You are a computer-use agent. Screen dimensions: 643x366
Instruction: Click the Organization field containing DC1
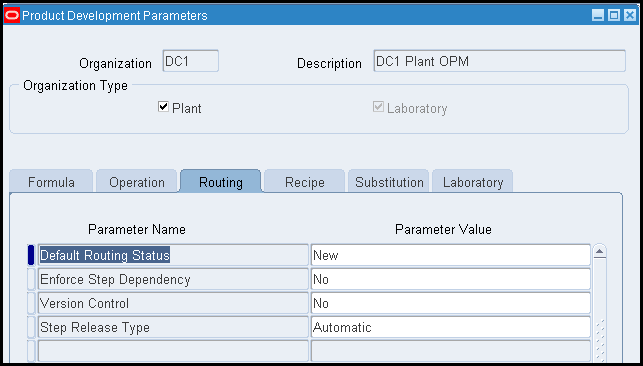pyautogui.click(x=191, y=61)
